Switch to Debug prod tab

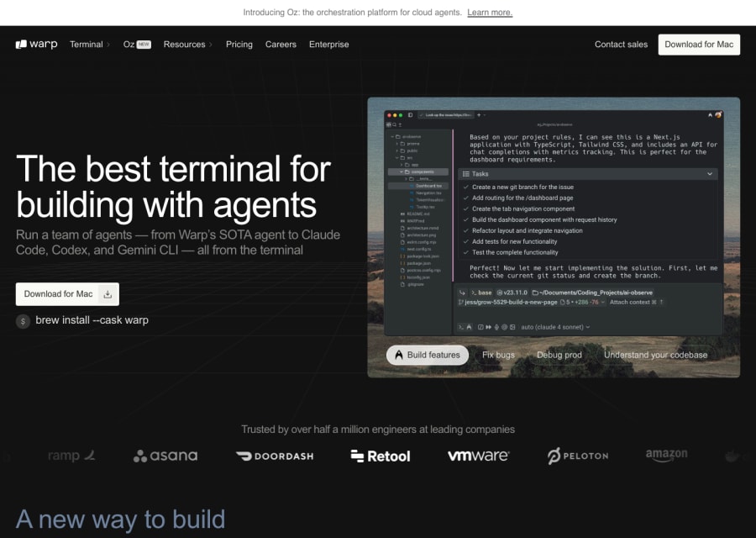pyautogui.click(x=559, y=355)
